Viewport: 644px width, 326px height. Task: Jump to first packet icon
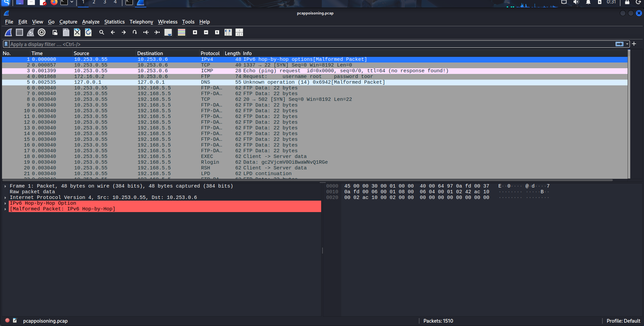tap(146, 32)
